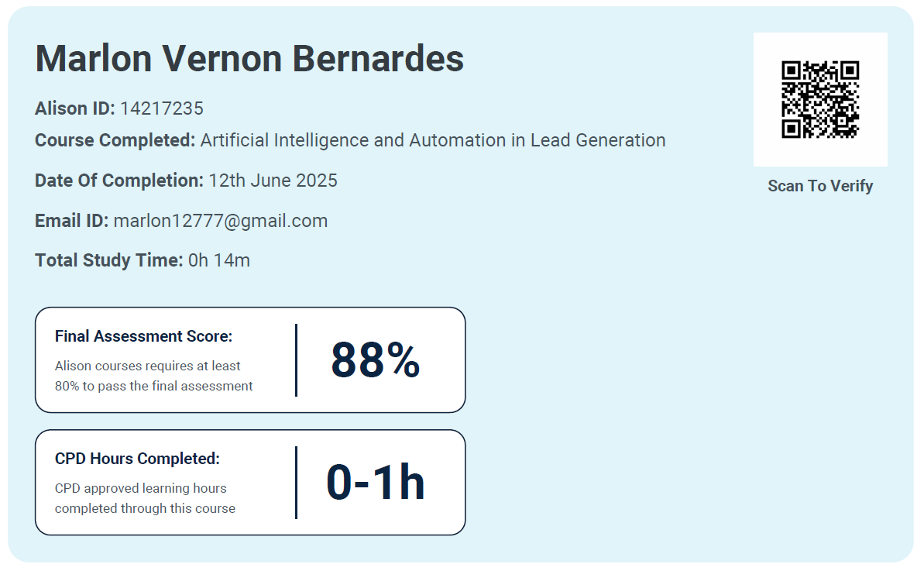Click the Scan To Verify label

[x=820, y=186]
